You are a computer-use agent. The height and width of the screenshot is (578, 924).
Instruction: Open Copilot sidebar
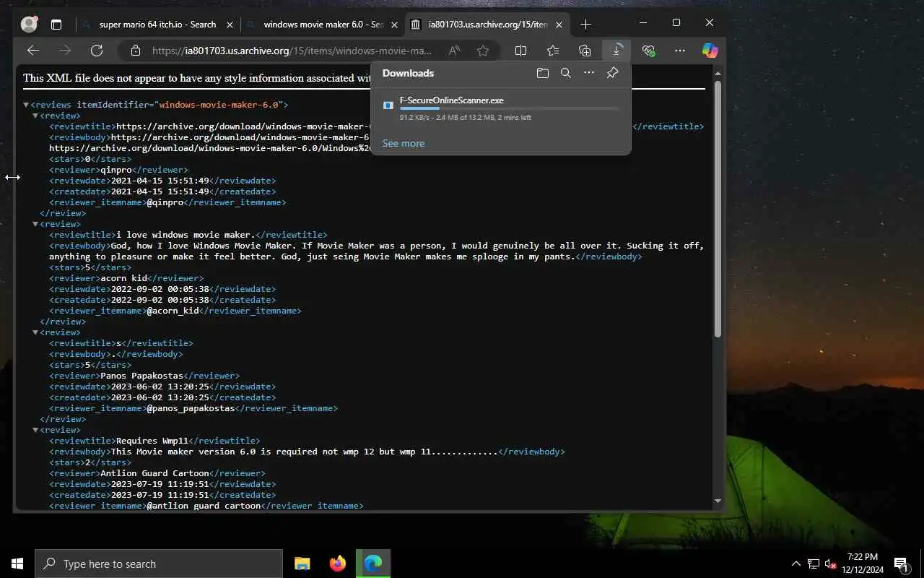pos(710,51)
